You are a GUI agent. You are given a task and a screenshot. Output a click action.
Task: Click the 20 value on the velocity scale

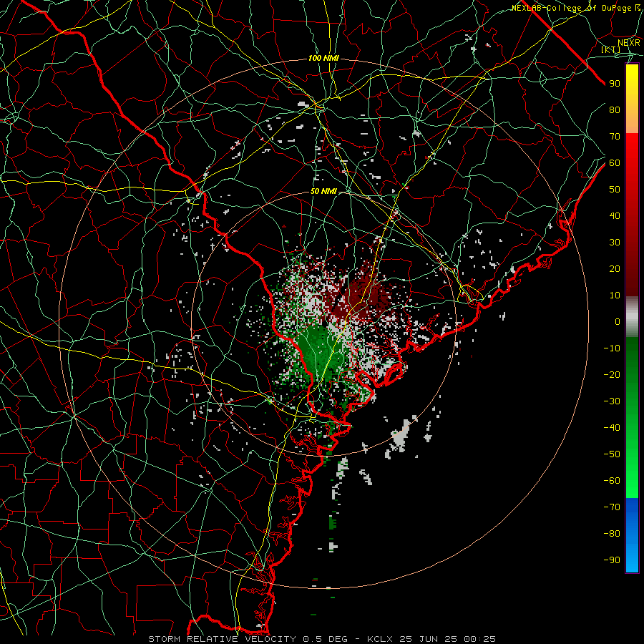tap(615, 268)
